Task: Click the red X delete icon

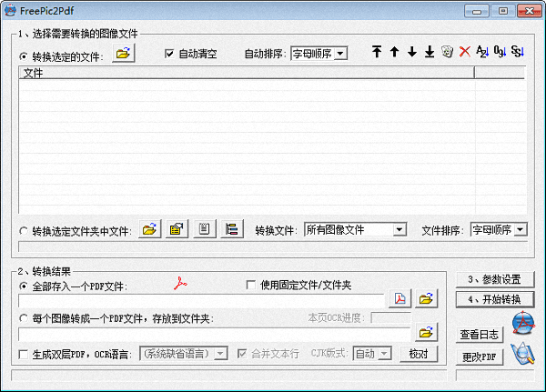Action: 465,53
